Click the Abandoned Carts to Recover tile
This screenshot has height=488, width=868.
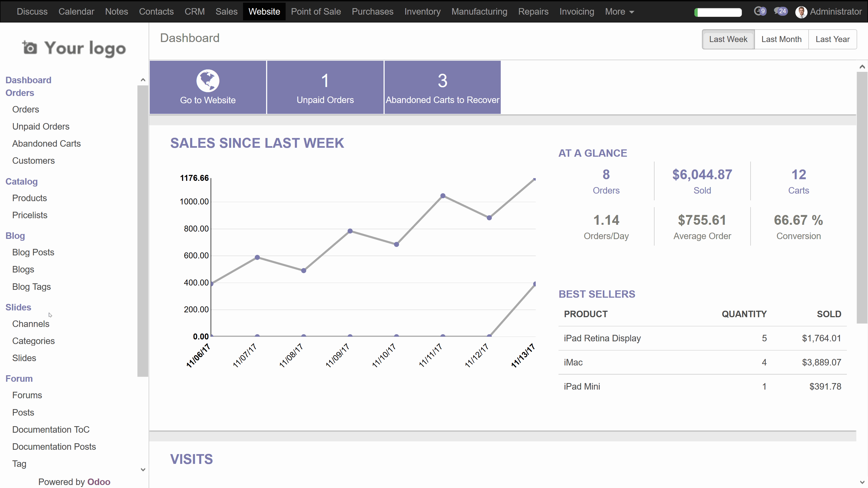442,87
